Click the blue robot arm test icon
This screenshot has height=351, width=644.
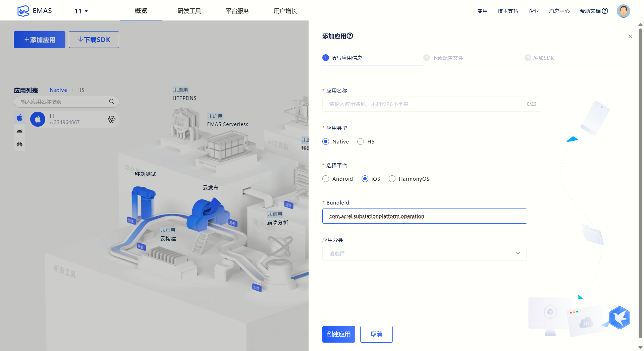pos(143,203)
